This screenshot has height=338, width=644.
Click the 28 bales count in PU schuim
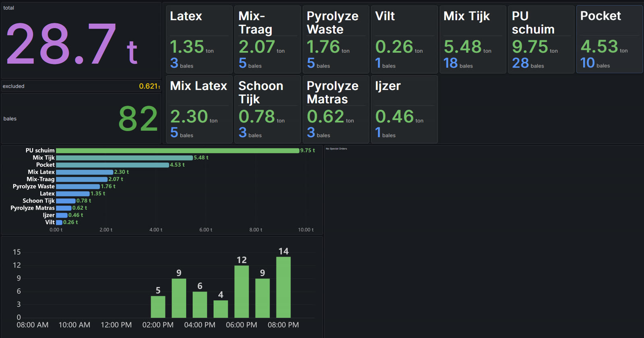(528, 63)
